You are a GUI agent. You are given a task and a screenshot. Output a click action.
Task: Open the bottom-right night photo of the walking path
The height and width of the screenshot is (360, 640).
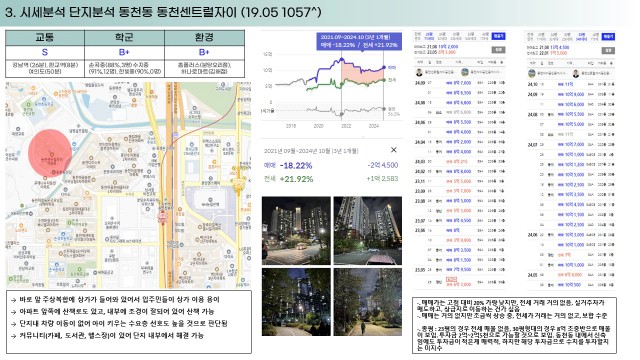point(368,302)
